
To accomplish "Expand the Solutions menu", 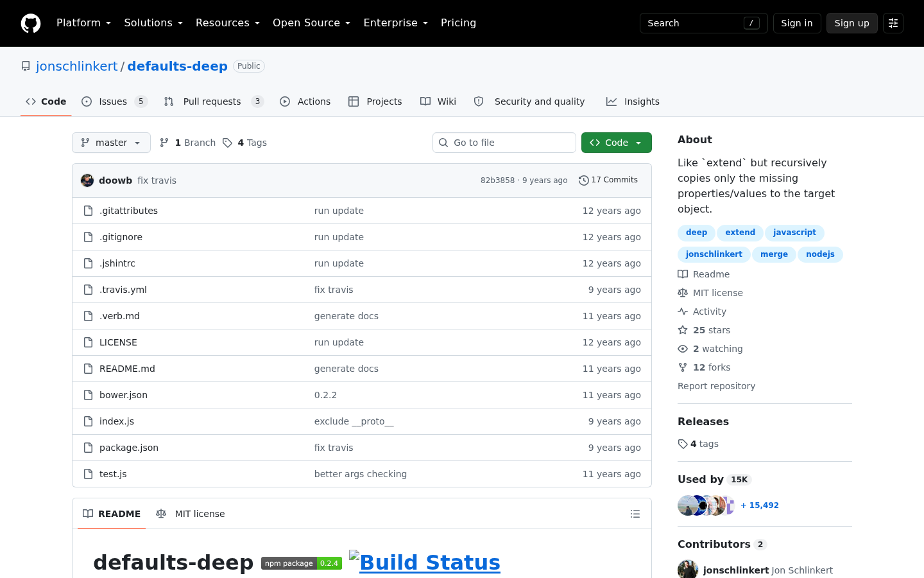I will tap(153, 23).
